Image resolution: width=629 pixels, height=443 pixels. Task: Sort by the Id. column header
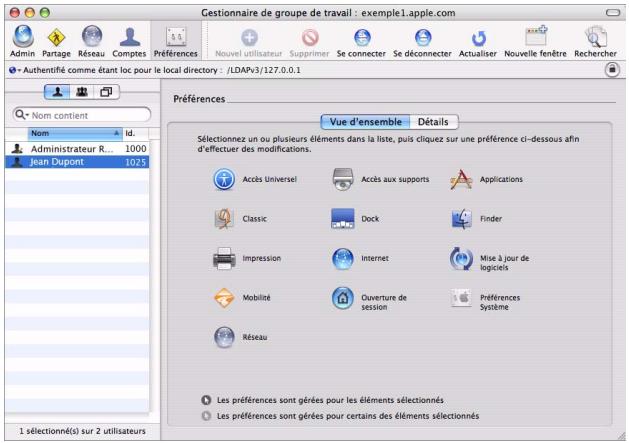(136, 133)
